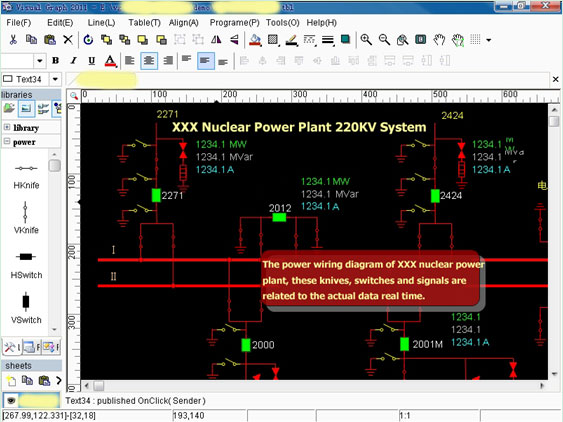Click the Flip Vertical icon
Screen dimensions: 563x422
[x=234, y=40]
